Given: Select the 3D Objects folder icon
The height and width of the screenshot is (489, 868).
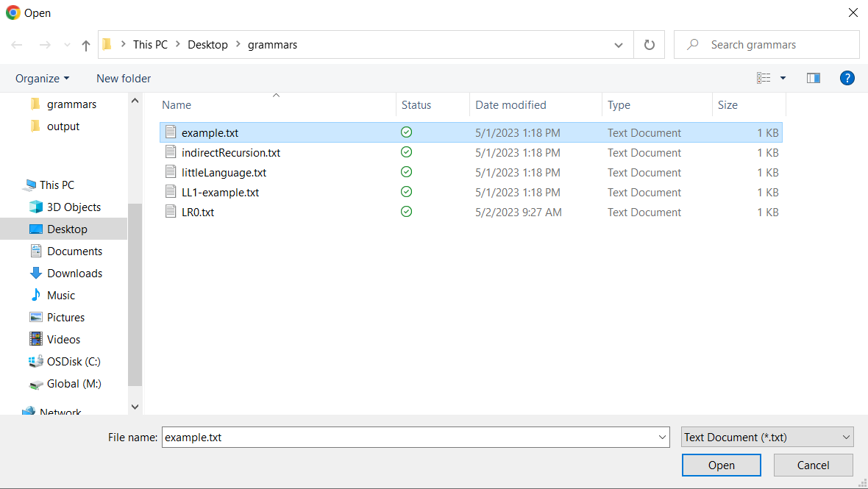Looking at the screenshot, I should click(35, 207).
